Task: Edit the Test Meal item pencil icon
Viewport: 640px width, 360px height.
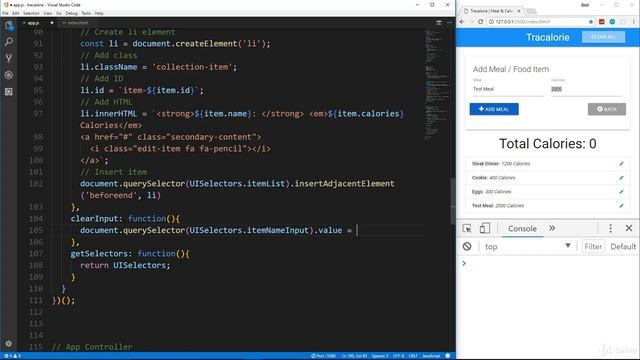Action: pyautogui.click(x=621, y=205)
